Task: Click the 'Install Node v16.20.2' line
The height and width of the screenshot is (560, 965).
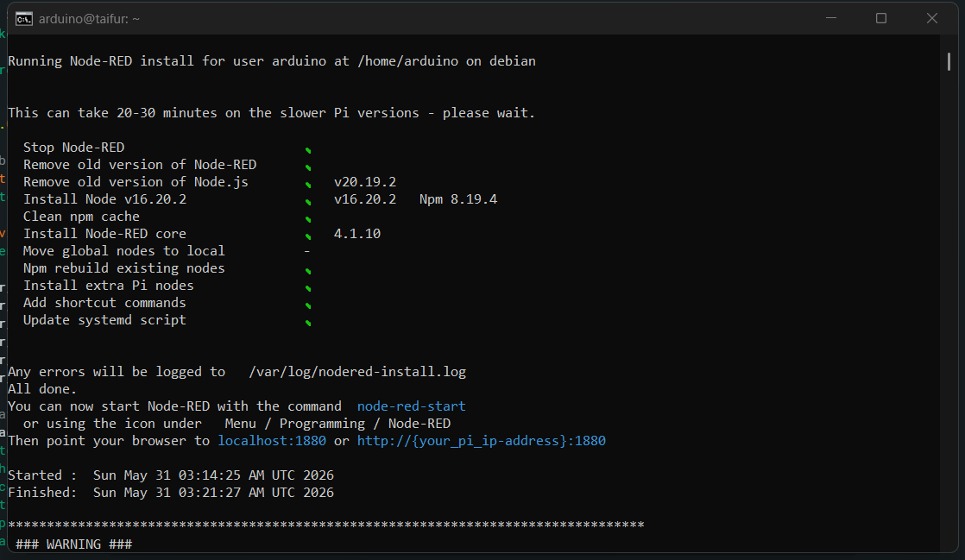Action: (104, 199)
